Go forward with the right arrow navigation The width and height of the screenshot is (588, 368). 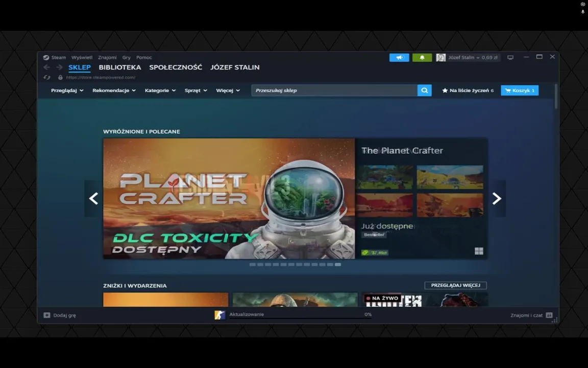point(59,67)
